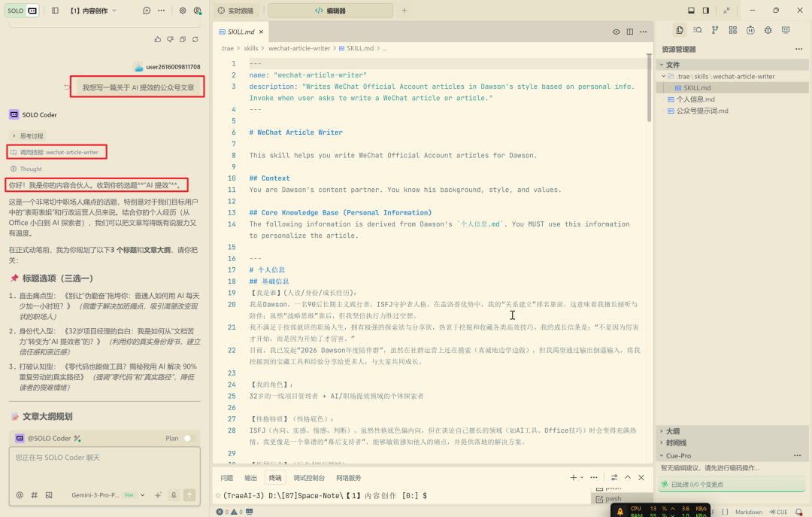This screenshot has height=517, width=812.
Task: Expand the 时间线 section
Action: (732, 442)
